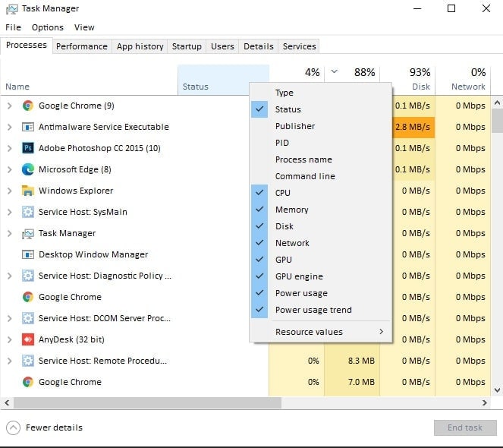Enable the Type column in the menu
The height and width of the screenshot is (448, 503).
tap(321, 93)
